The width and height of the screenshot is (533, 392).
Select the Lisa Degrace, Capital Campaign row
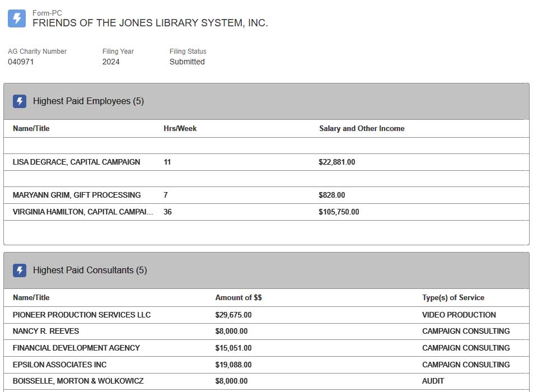tap(77, 162)
